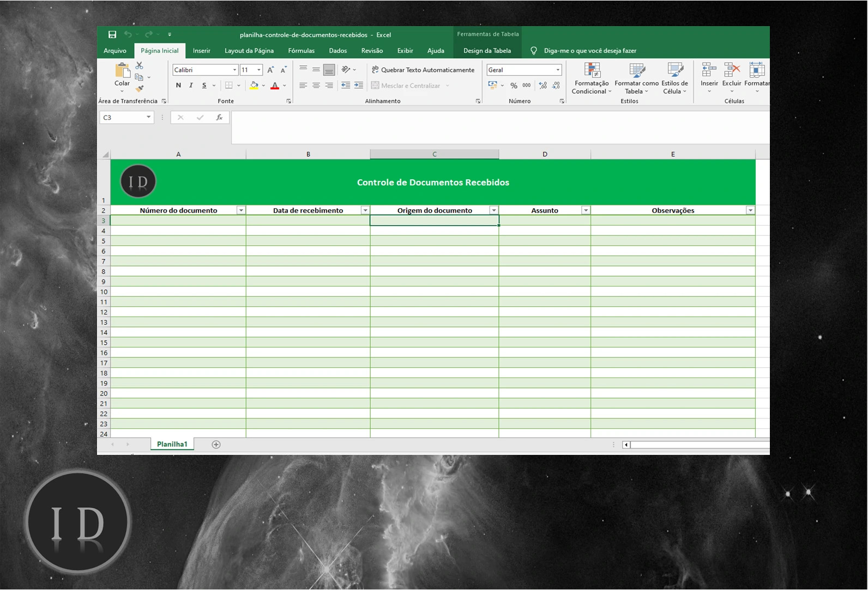Expand the Name Box C3 dropdown
The width and height of the screenshot is (868, 590).
[x=148, y=117]
